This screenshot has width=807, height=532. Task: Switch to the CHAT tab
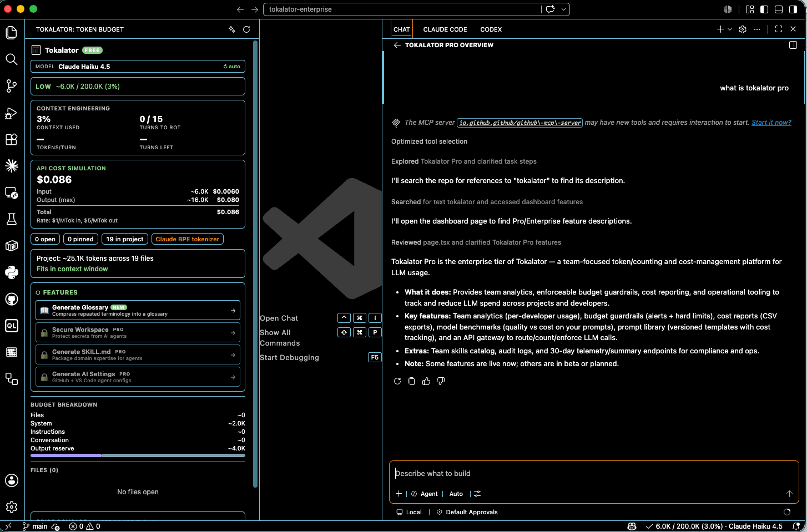tap(401, 29)
